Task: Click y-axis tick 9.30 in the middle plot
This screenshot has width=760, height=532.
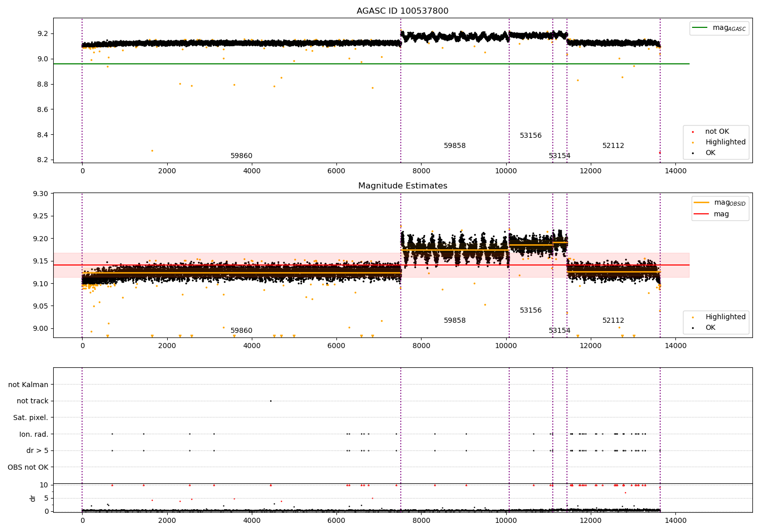Action: pyautogui.click(x=41, y=194)
